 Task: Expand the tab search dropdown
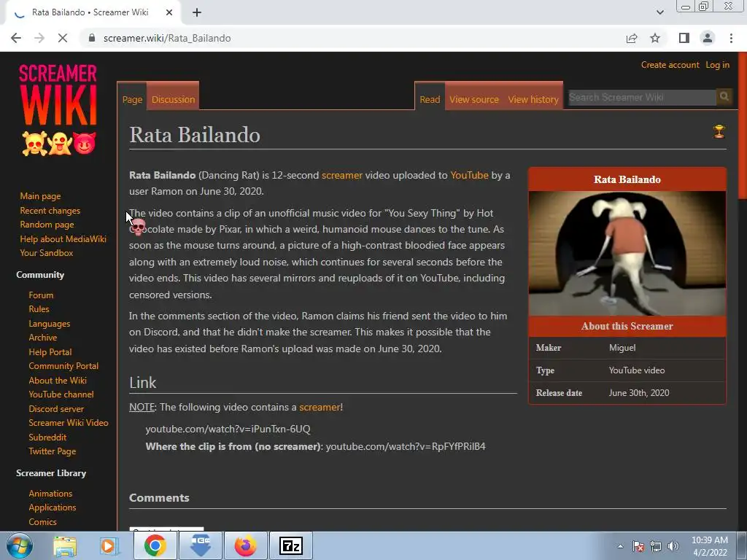tap(659, 12)
